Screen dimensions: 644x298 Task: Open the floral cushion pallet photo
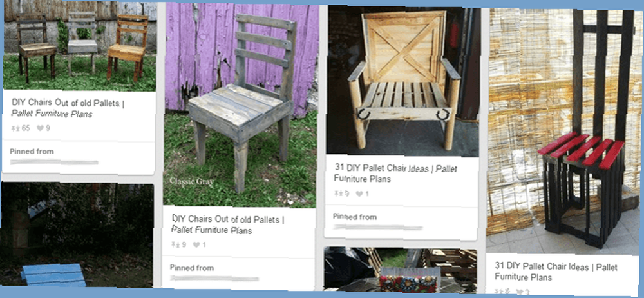(x=401, y=270)
